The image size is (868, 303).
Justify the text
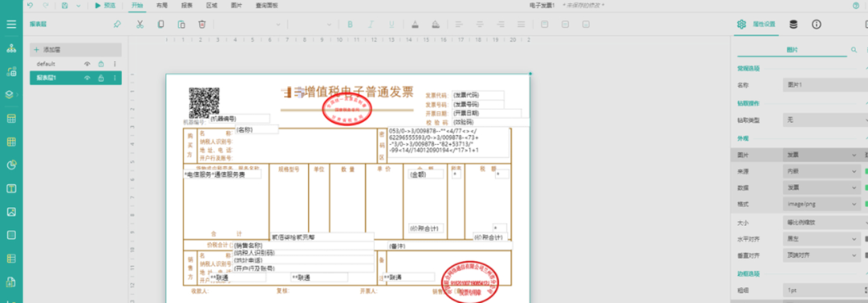(x=521, y=24)
